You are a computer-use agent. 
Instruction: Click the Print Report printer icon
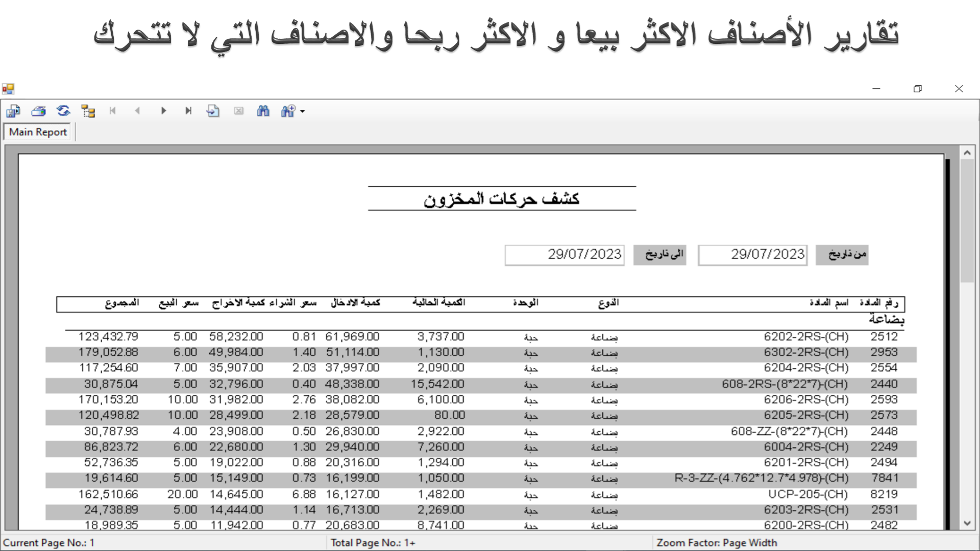pos(38,111)
